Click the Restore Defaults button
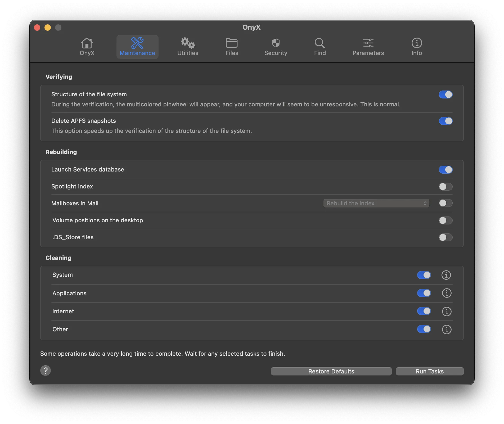Screen dimensions: 504x424 click(331, 371)
